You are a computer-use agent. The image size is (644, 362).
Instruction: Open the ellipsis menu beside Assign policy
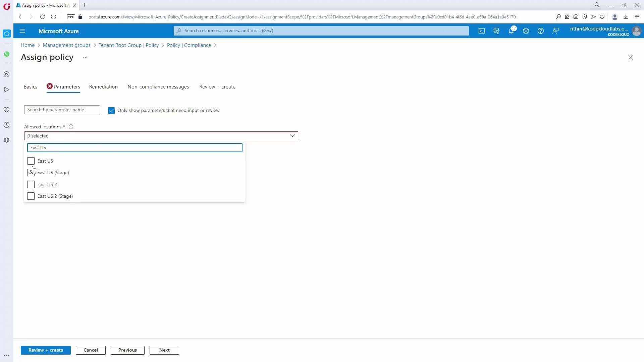(85, 58)
